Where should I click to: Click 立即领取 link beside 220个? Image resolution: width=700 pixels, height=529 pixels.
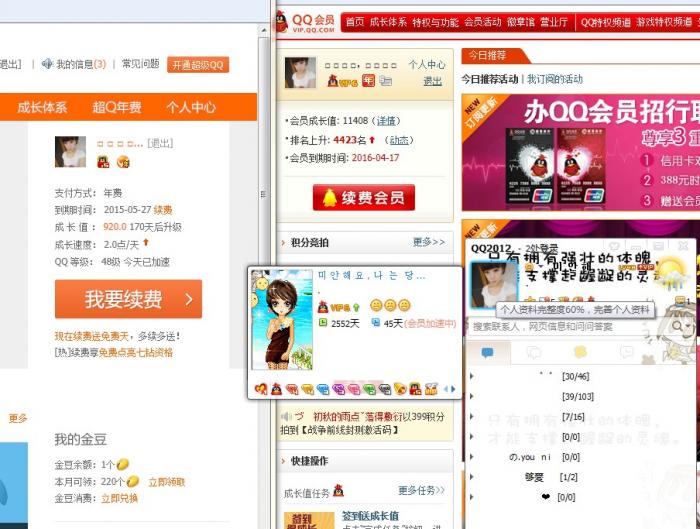(x=167, y=482)
